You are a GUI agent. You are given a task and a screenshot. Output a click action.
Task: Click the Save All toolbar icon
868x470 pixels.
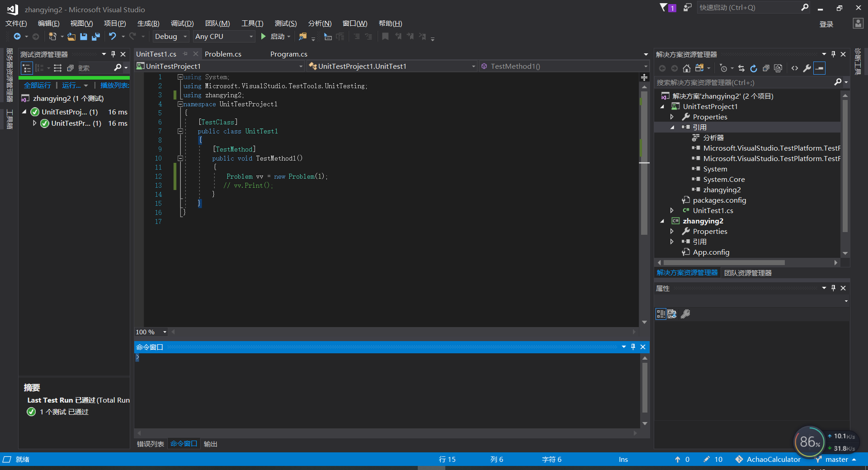[96, 37]
